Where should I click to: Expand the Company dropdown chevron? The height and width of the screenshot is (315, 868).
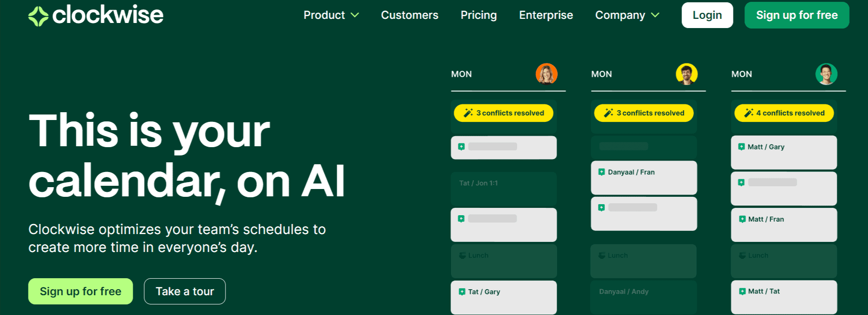tap(655, 15)
